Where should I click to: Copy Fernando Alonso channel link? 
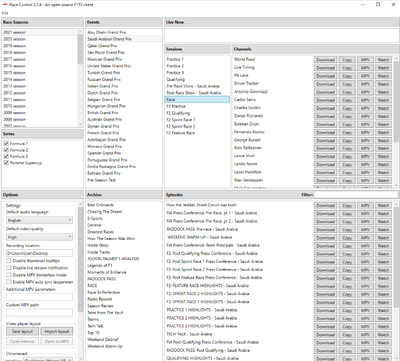[347, 132]
